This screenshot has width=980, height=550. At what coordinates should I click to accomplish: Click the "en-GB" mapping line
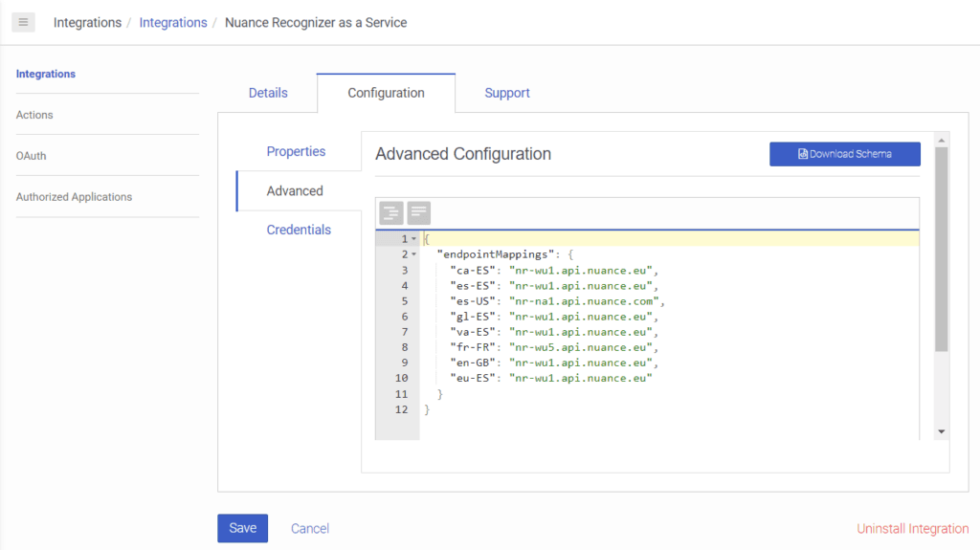point(554,363)
